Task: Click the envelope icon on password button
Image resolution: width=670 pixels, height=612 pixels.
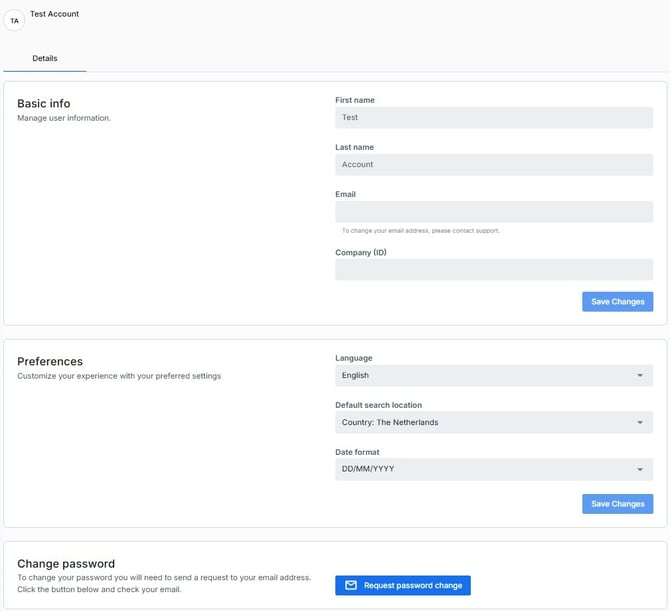Action: pyautogui.click(x=351, y=585)
